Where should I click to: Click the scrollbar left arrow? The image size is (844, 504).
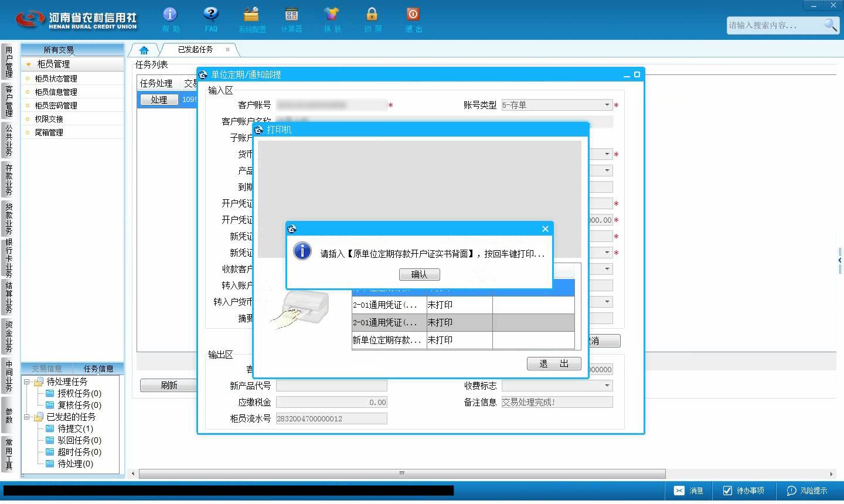(x=134, y=474)
